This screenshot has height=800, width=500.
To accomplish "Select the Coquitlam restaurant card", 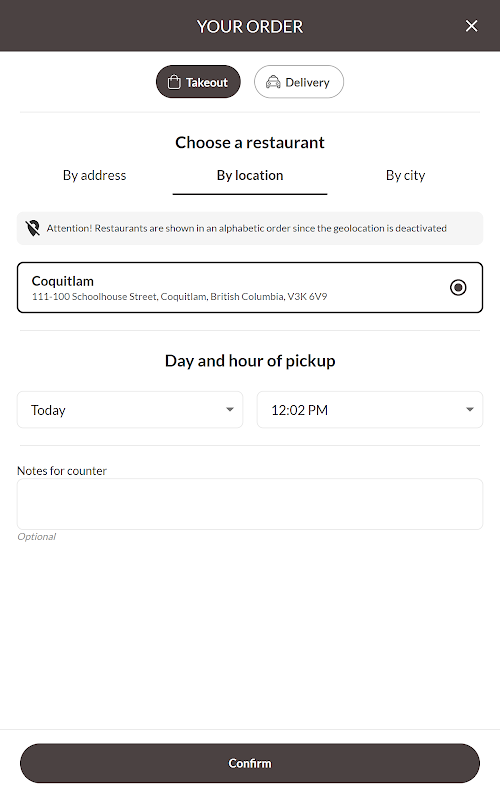I will point(250,288).
